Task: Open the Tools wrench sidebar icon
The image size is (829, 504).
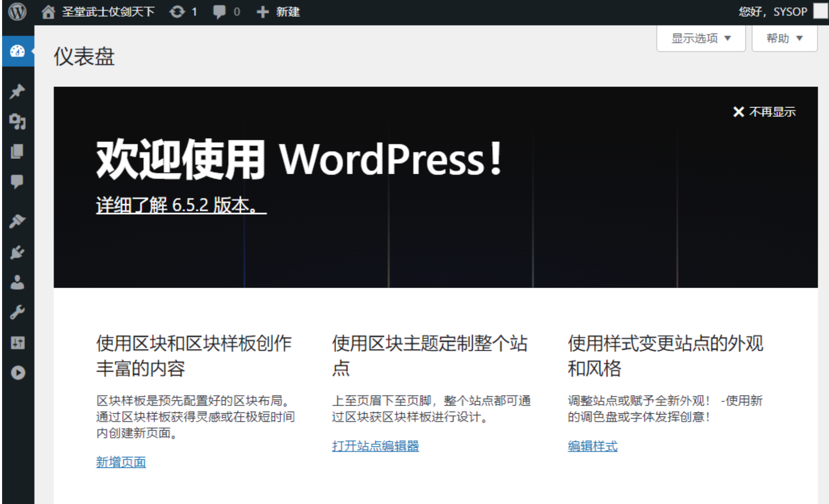Action: point(17,312)
